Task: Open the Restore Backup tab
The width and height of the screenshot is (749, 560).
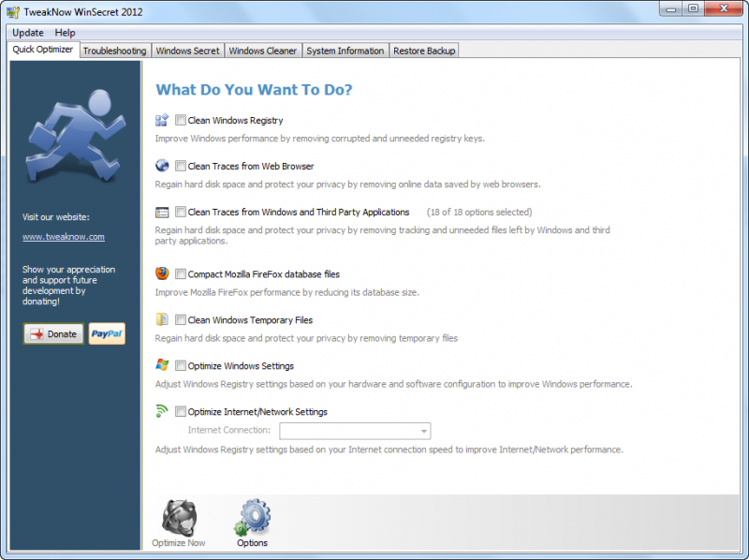Action: coord(424,51)
